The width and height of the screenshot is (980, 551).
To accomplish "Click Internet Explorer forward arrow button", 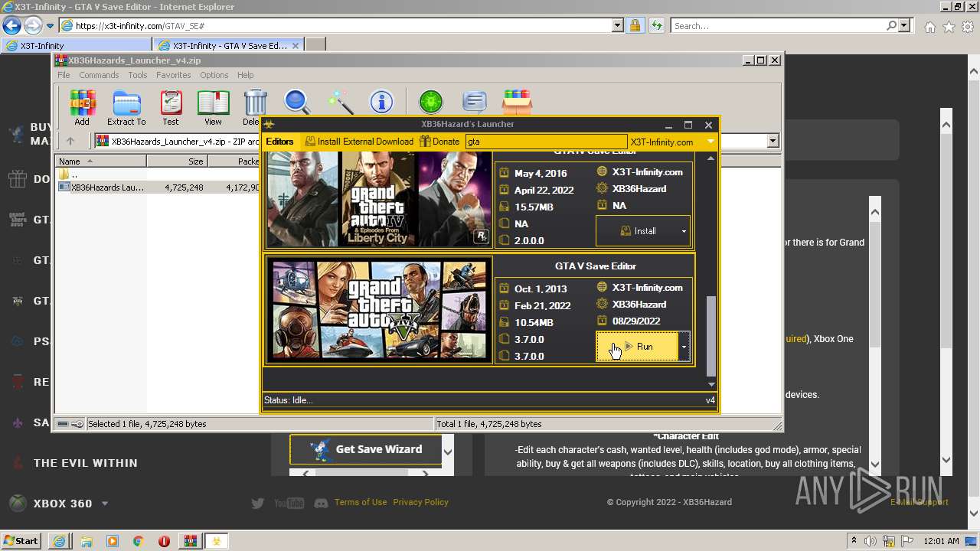I will pyautogui.click(x=33, y=25).
